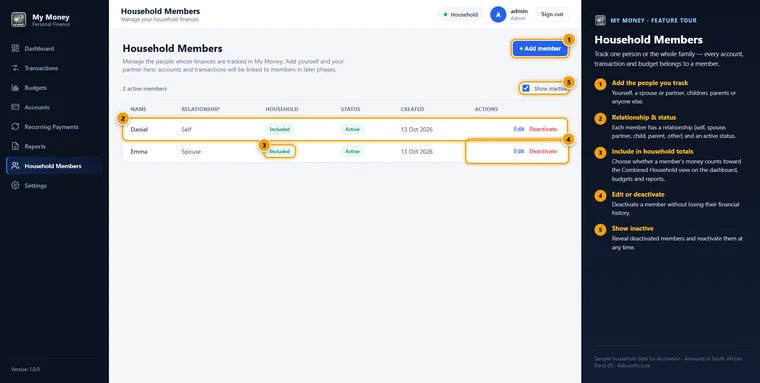The image size is (760, 383).
Task: Sign out of the account
Action: coord(552,15)
